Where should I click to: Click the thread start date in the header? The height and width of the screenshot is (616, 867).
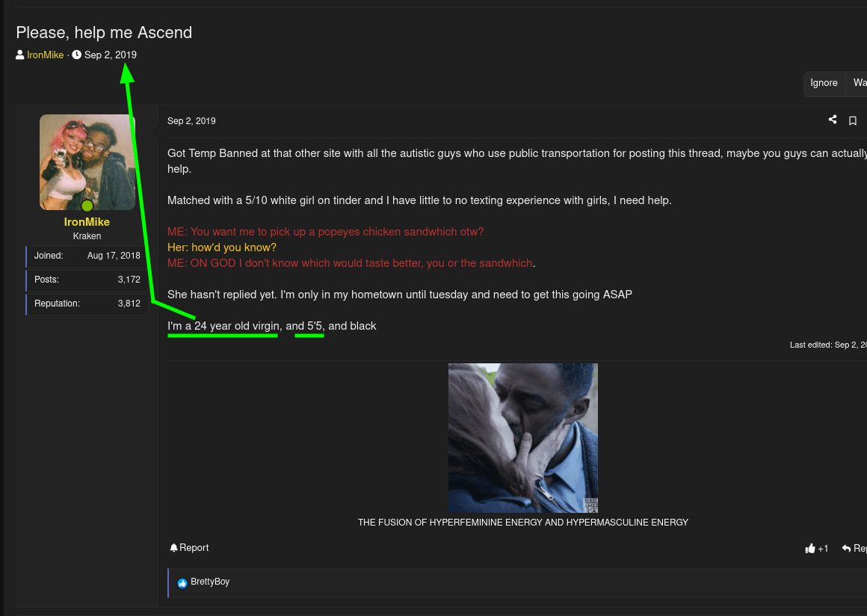click(111, 55)
